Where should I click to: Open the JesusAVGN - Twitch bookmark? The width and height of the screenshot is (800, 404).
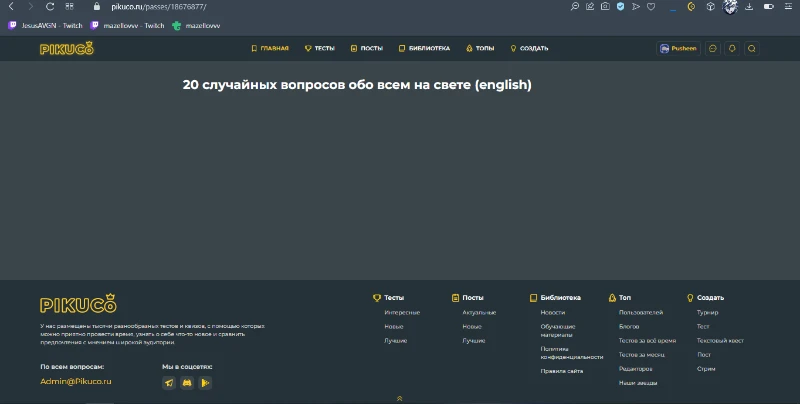coord(45,26)
